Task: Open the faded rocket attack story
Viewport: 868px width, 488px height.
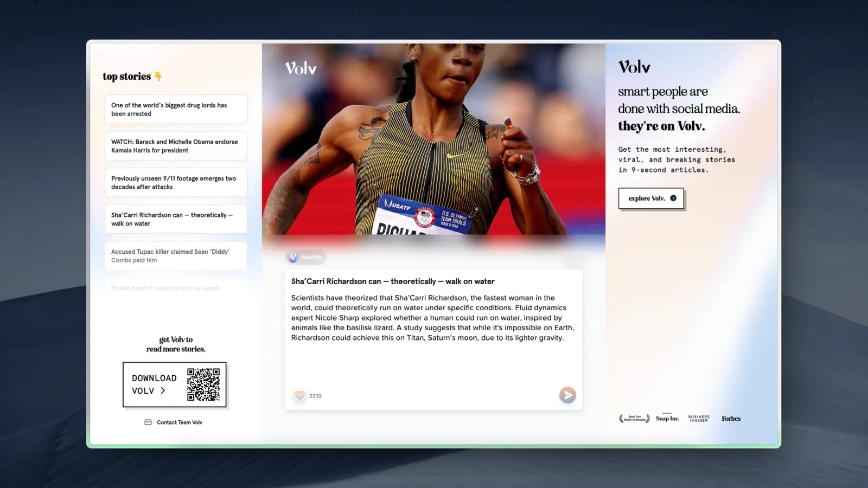Action: click(x=176, y=287)
